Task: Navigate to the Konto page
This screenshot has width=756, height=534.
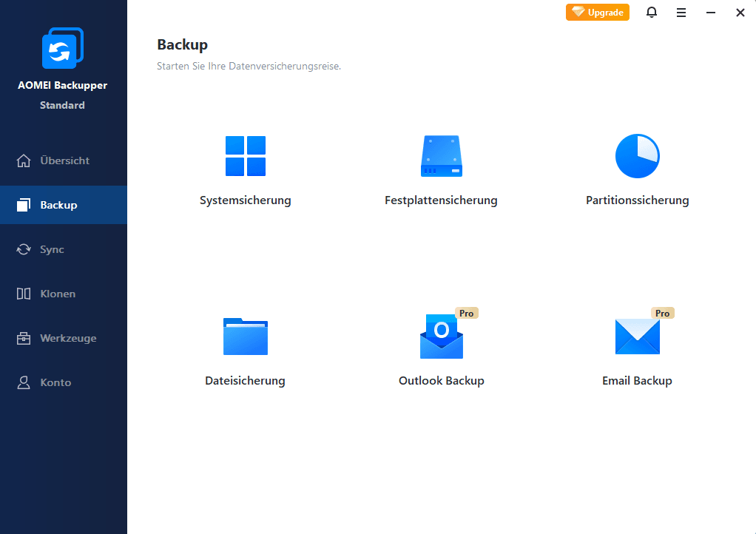Action: [x=55, y=382]
